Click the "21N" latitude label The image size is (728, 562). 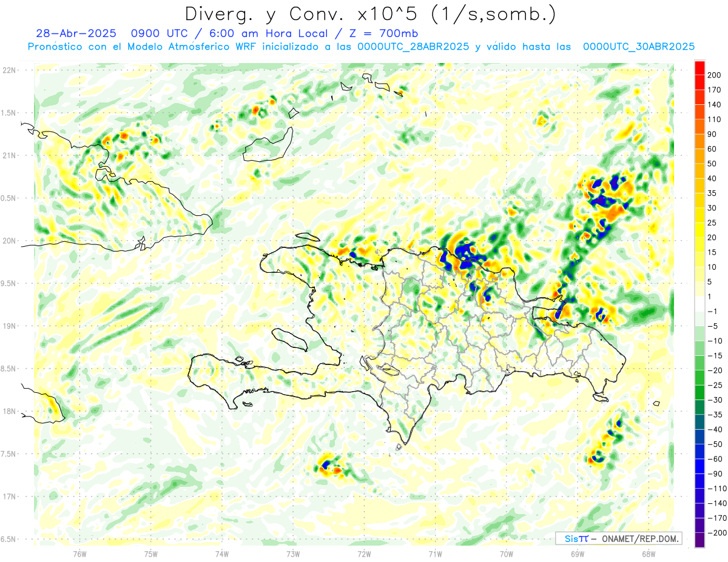click(x=9, y=155)
